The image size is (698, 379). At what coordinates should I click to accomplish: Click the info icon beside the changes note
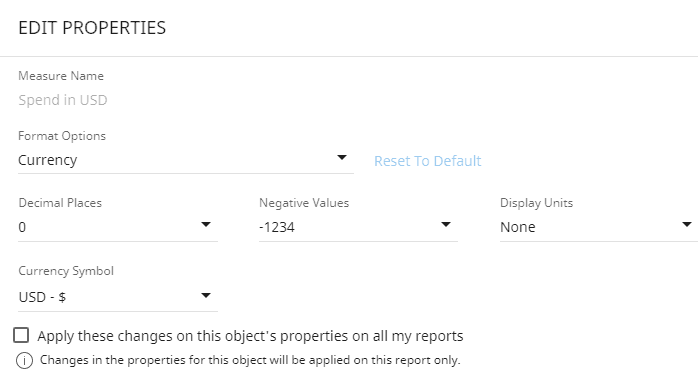point(24,360)
